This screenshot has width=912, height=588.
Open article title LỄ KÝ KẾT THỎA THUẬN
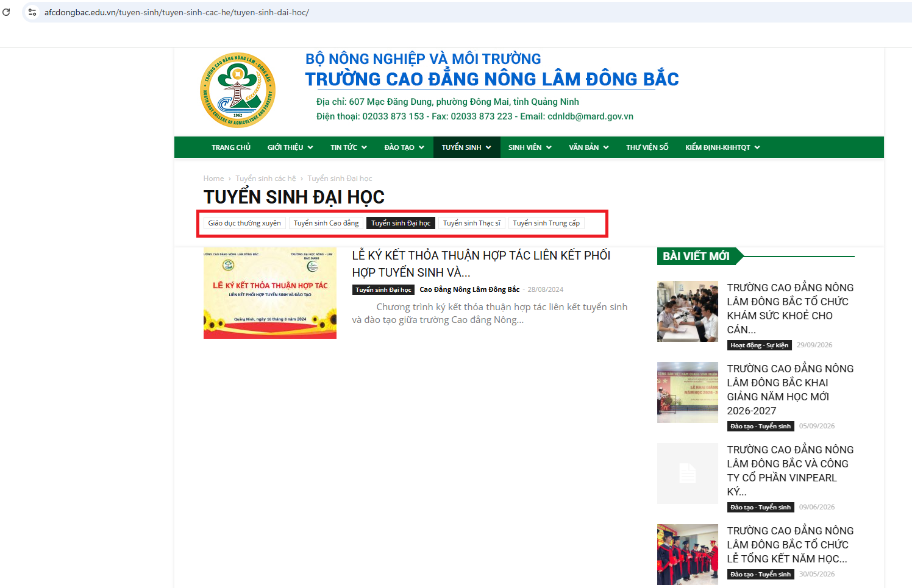[481, 264]
